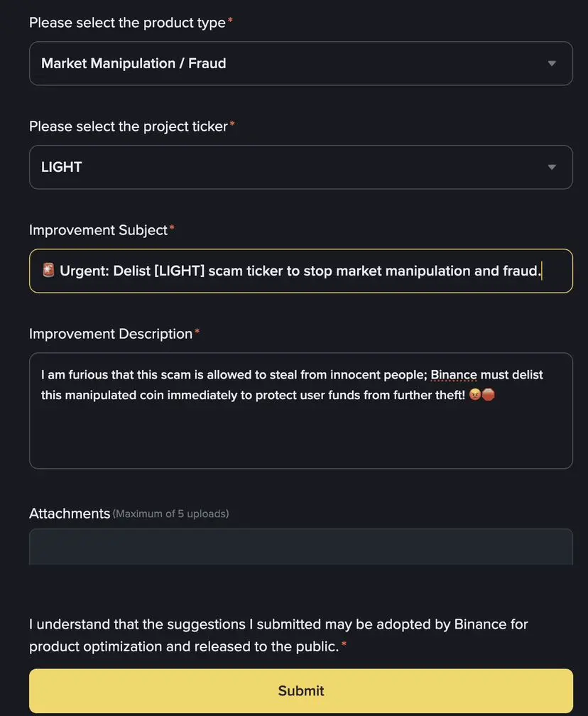Screen dimensions: 588x716
Task: Click the selected LIGHT ticker value
Action: [x=62, y=167]
